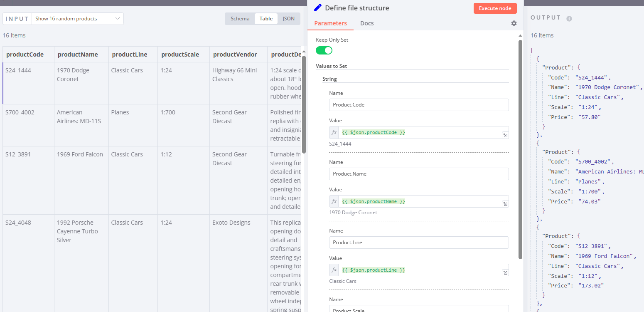Disable the Keep Only Set toggle

pos(324,50)
